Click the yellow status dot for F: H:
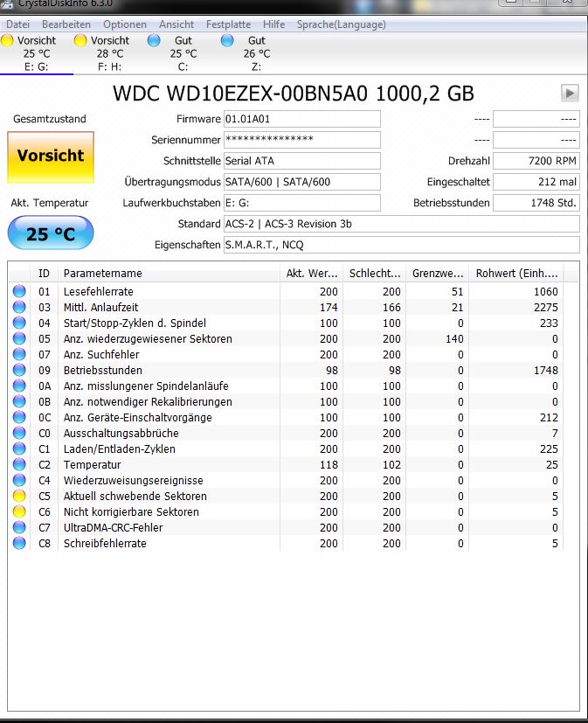Image resolution: width=588 pixels, height=723 pixels. pos(80,40)
